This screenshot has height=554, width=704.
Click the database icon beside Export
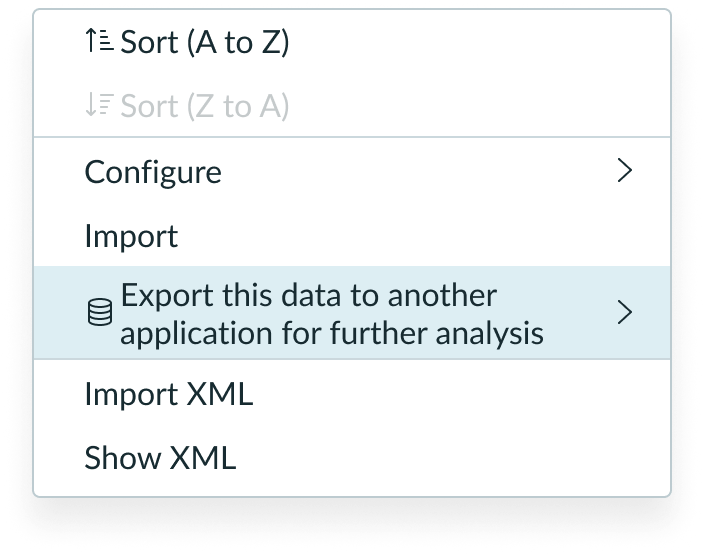tap(99, 314)
